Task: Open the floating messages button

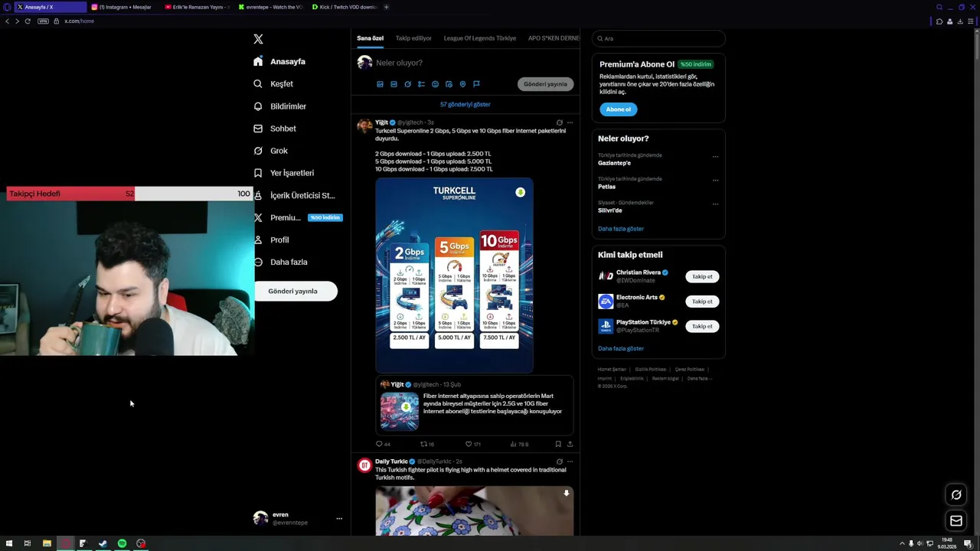Action: pyautogui.click(x=956, y=521)
